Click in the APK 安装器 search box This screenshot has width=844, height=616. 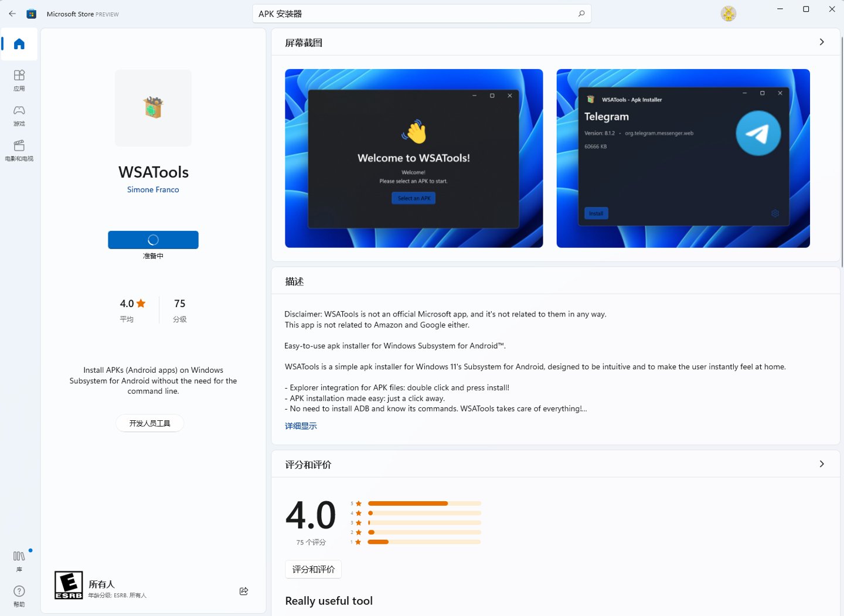(421, 13)
